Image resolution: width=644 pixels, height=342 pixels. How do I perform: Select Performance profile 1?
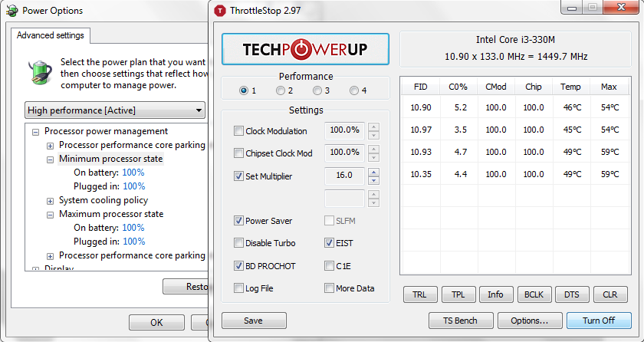click(244, 90)
